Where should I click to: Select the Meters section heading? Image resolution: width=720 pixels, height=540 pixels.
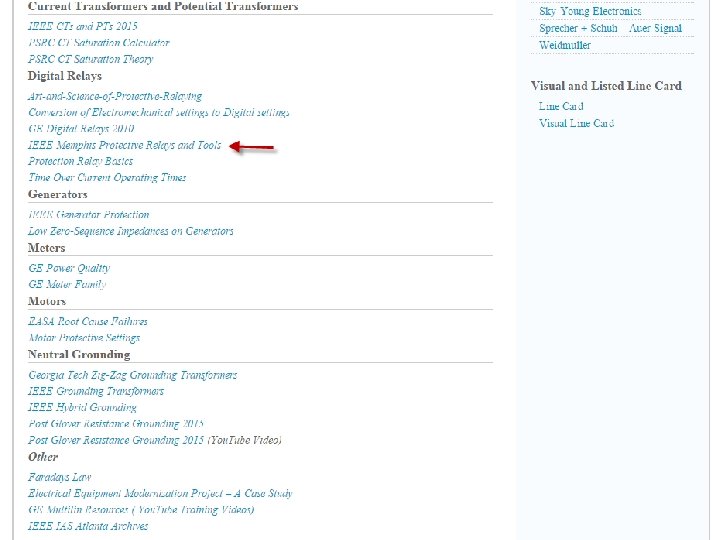46,248
